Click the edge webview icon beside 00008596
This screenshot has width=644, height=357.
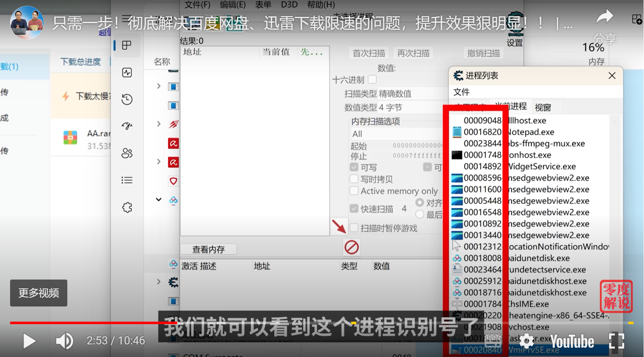[x=457, y=178]
